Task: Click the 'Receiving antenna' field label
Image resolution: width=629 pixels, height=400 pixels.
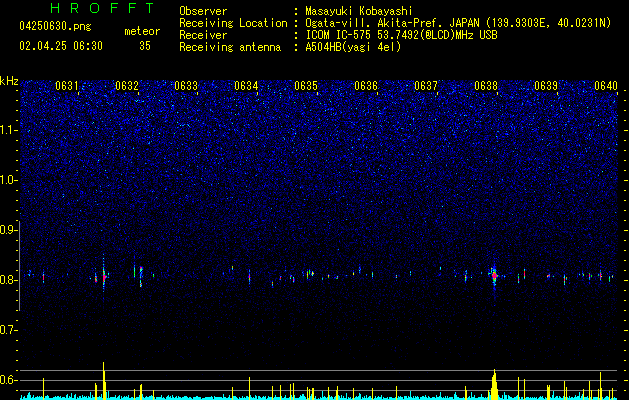Action: point(230,47)
